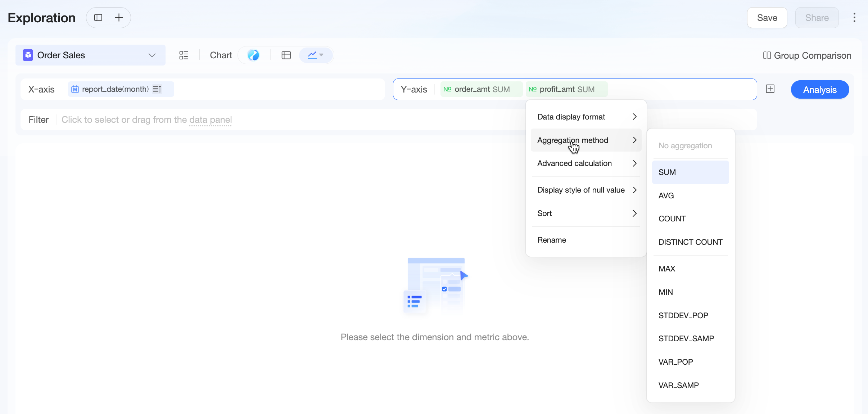Open the line chart type selector

pyautogui.click(x=316, y=55)
